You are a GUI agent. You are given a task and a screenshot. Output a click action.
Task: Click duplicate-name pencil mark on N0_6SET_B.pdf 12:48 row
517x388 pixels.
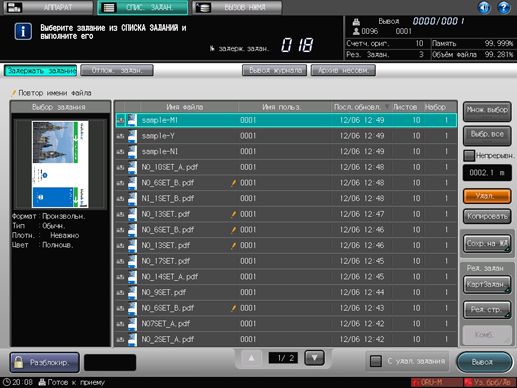(x=234, y=183)
